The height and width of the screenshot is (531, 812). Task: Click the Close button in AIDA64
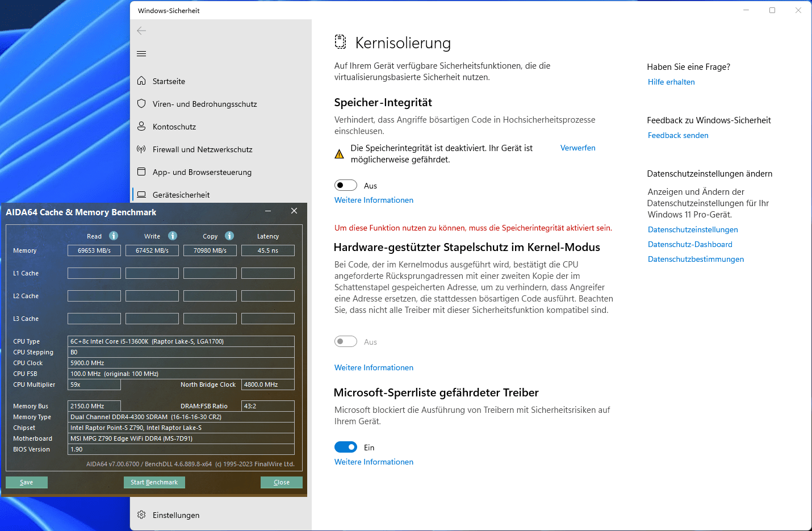282,482
